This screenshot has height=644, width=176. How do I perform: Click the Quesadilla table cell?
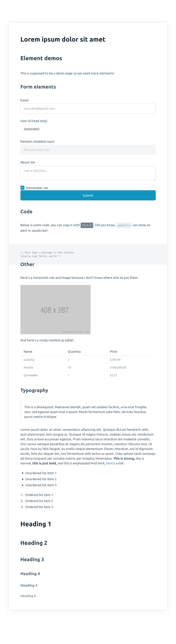coord(30,375)
